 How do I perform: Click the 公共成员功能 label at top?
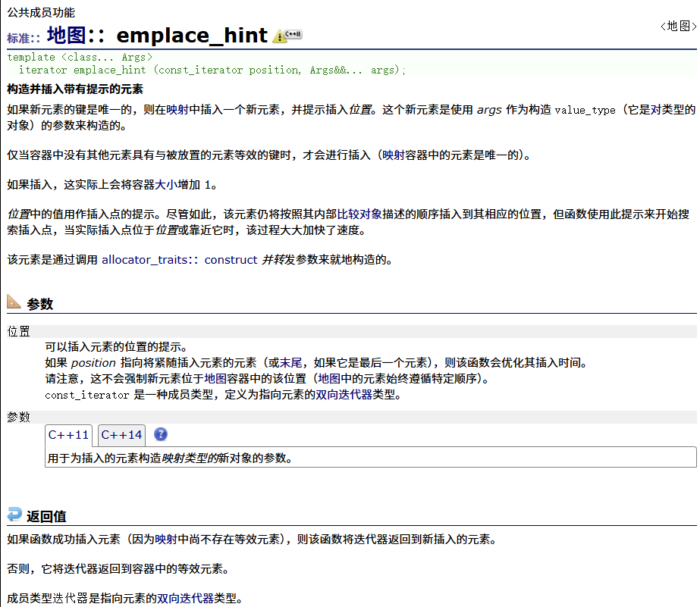(x=41, y=12)
